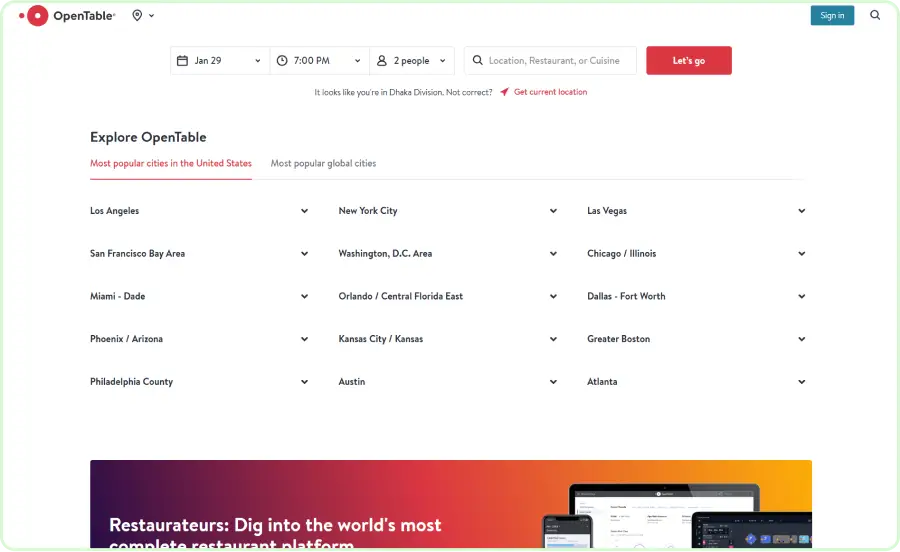Expand the Greater Boston chevron
This screenshot has width=900, height=552.
802,339
